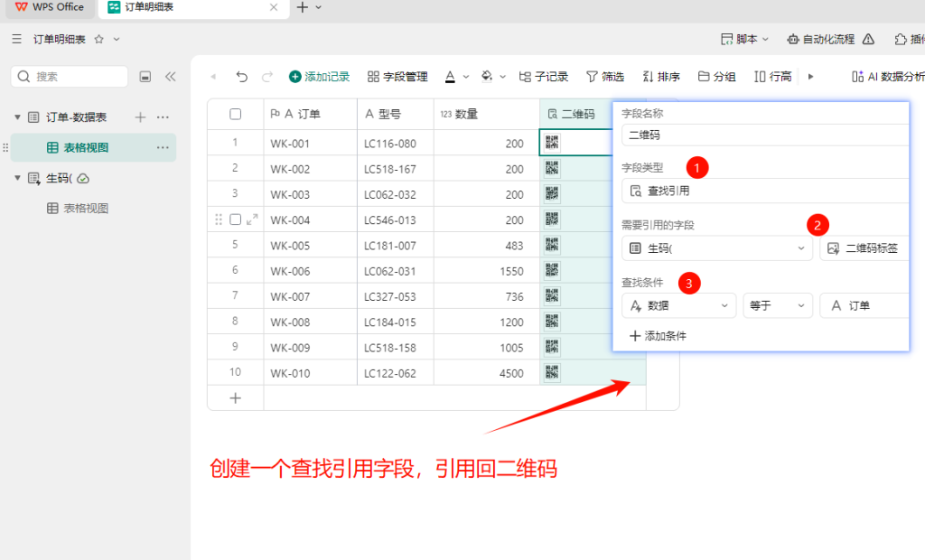Open more options for 订单-数据表

click(163, 117)
